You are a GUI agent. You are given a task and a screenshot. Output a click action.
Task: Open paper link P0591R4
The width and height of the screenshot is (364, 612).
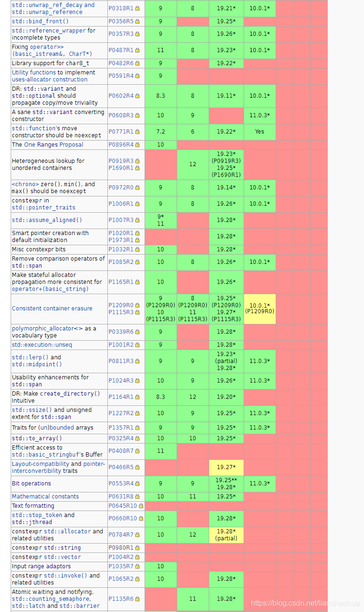121,76
